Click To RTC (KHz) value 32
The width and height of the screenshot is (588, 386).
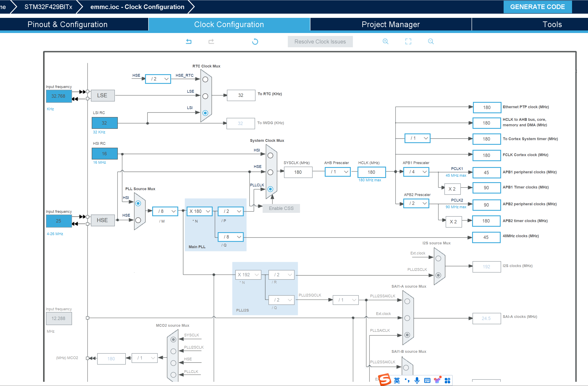pos(241,95)
